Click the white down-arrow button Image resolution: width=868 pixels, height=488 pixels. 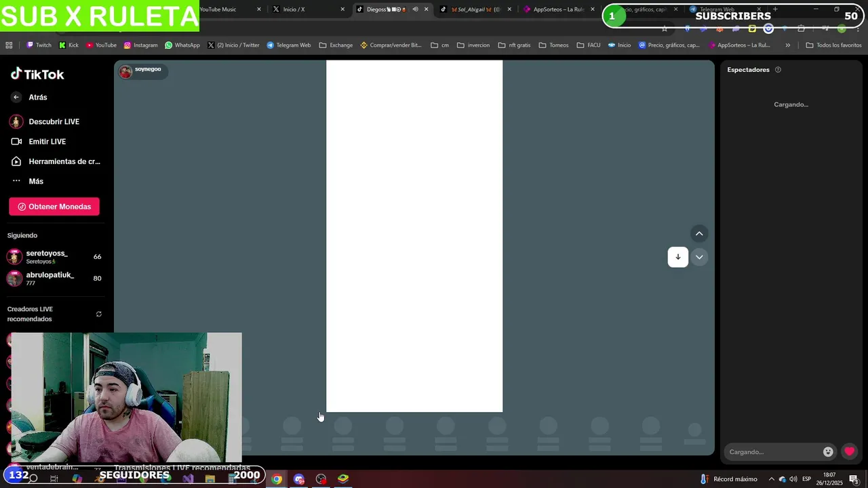click(x=678, y=257)
